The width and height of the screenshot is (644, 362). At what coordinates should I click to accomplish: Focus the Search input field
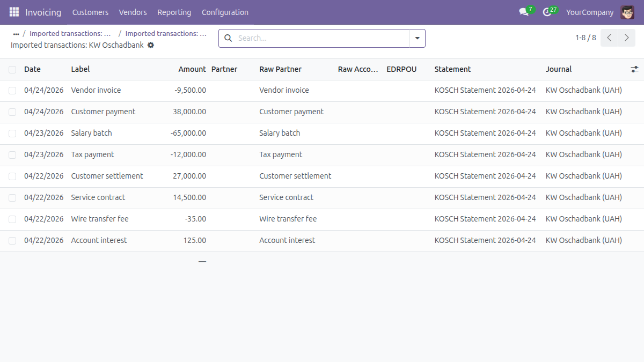pyautogui.click(x=322, y=38)
